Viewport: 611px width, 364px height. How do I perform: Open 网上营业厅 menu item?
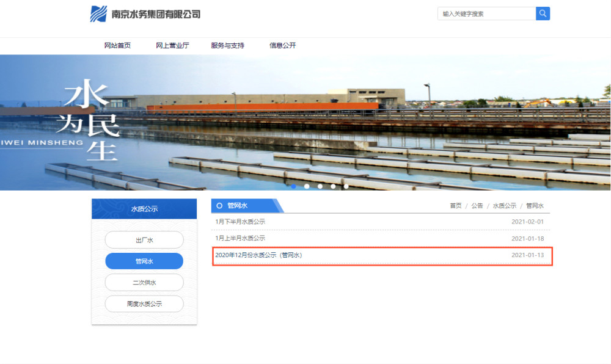172,46
